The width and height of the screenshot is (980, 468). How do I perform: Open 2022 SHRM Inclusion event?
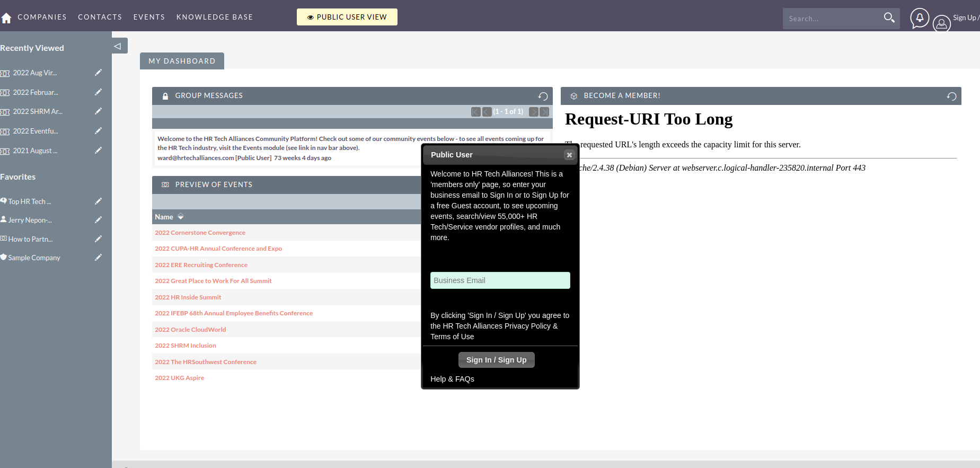pos(186,346)
